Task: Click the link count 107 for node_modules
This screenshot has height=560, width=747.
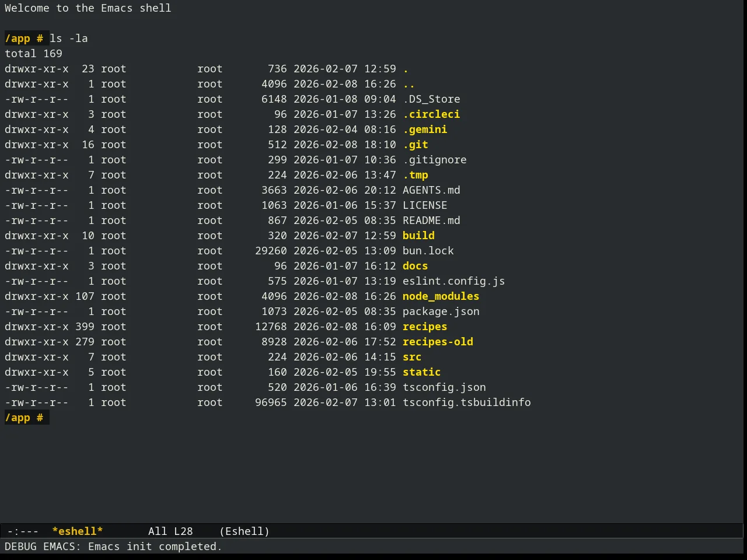Action: coord(85,296)
